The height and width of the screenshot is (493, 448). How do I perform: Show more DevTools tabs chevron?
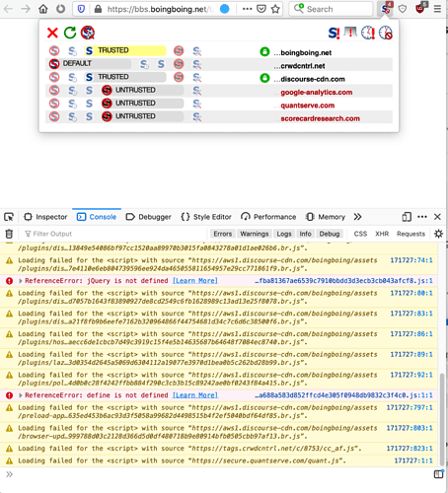point(358,217)
